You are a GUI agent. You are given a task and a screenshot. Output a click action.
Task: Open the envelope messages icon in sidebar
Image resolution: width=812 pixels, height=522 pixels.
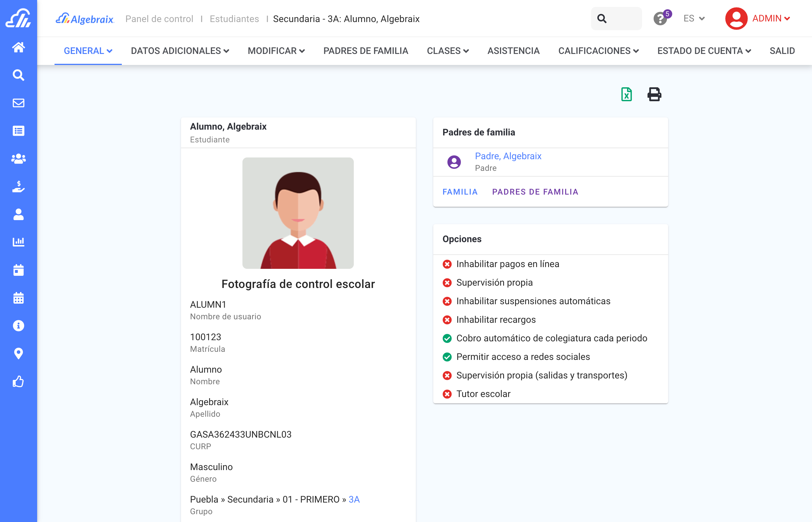18,103
